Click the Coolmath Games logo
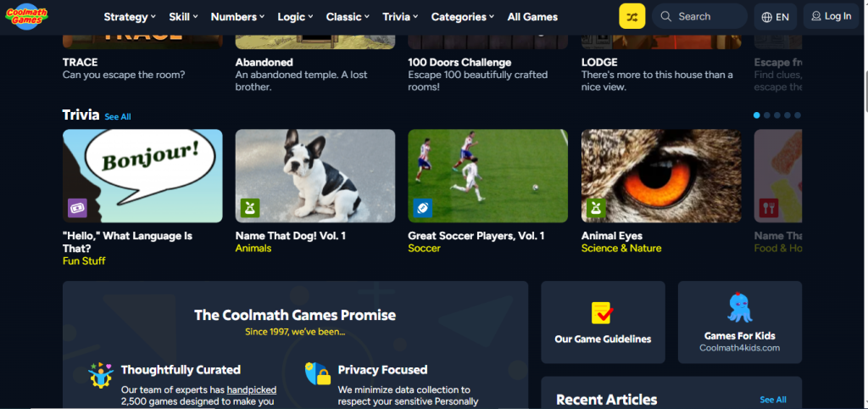 point(26,17)
